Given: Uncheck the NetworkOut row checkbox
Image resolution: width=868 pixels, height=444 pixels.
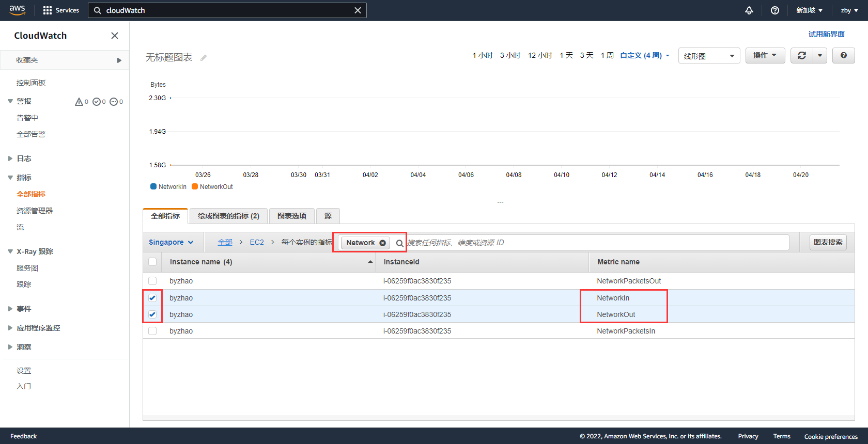Looking at the screenshot, I should coord(152,314).
